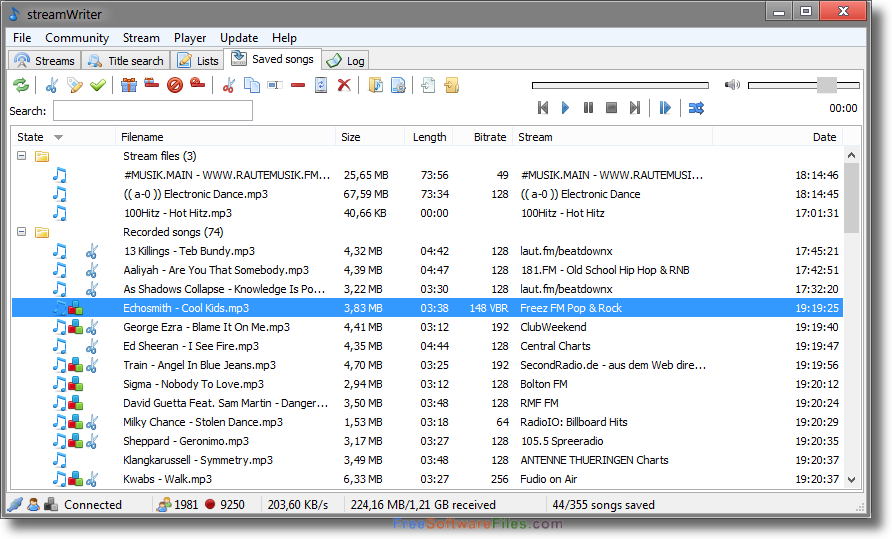This screenshot has height=539, width=892.
Task: Click the recycle bin toolbar icon
Action: [321, 85]
